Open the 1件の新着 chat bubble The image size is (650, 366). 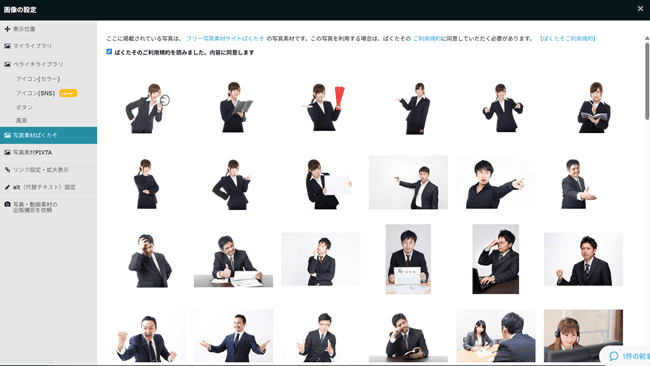pyautogui.click(x=626, y=356)
